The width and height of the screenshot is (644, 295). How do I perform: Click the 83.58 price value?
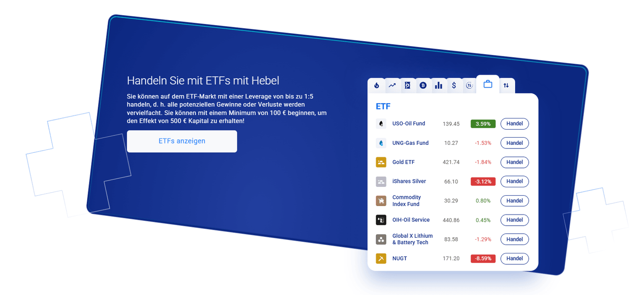(451, 239)
